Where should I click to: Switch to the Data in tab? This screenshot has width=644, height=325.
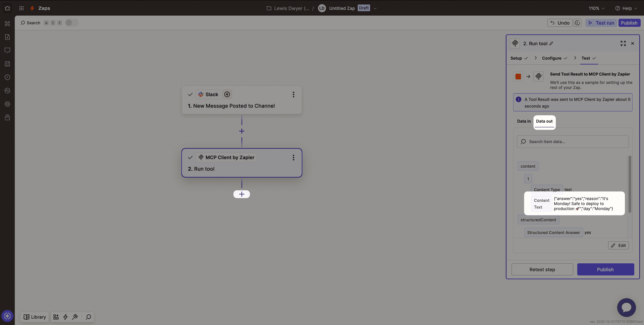(524, 121)
